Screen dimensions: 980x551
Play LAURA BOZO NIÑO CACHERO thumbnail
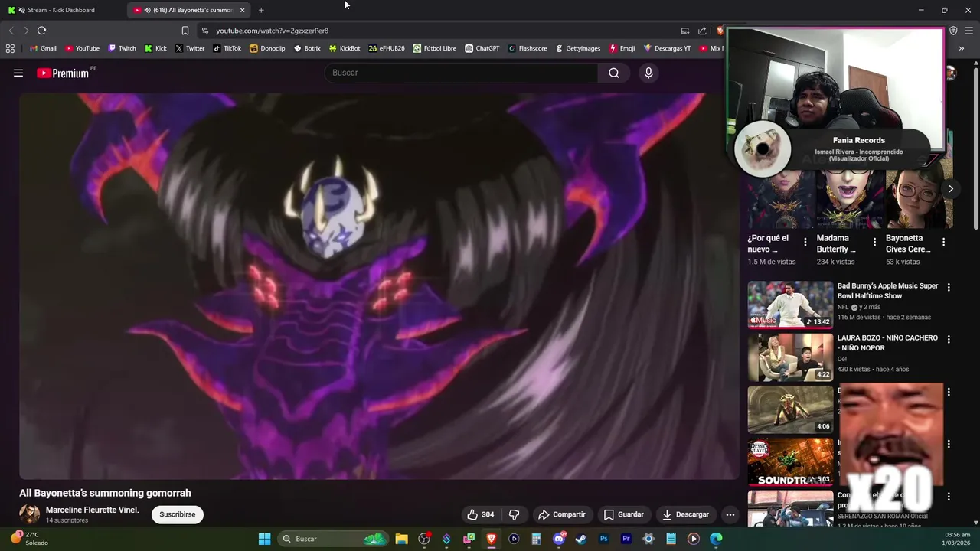[x=790, y=357]
